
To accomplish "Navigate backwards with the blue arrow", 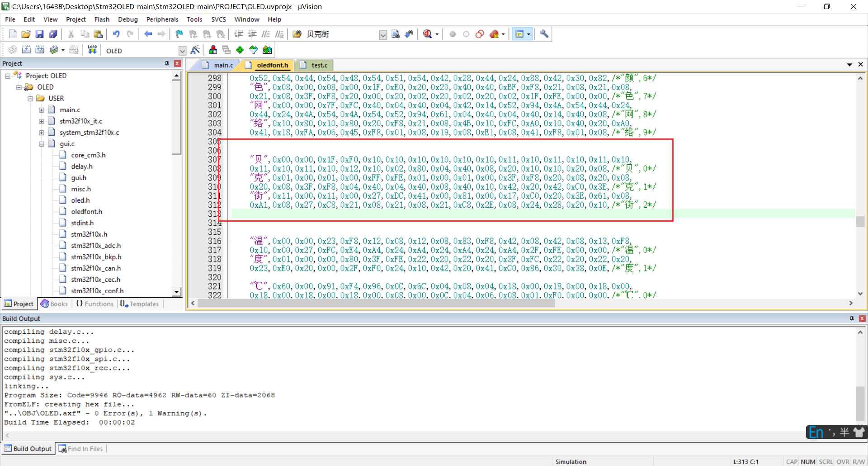I will click(x=148, y=34).
